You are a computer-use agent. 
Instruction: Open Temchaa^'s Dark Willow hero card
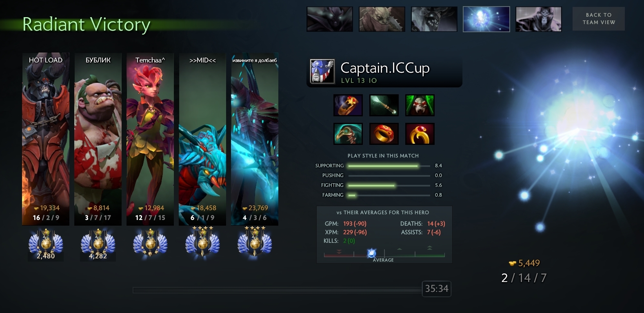pos(150,139)
